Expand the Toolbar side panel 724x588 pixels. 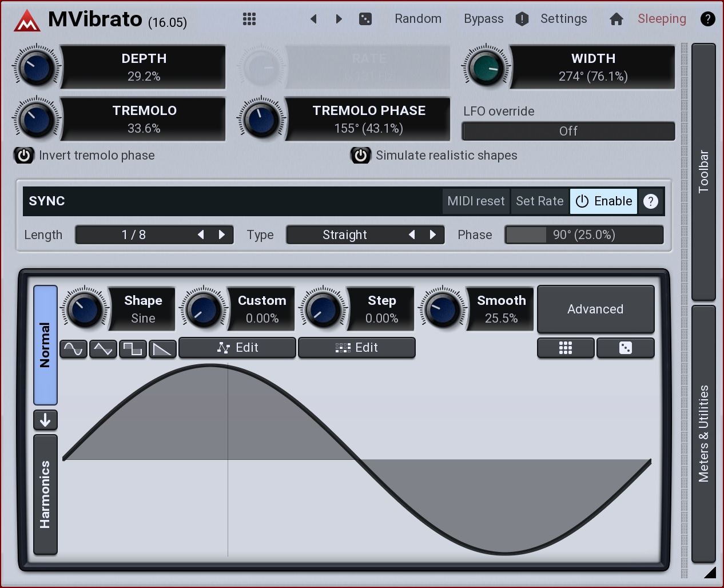click(703, 172)
